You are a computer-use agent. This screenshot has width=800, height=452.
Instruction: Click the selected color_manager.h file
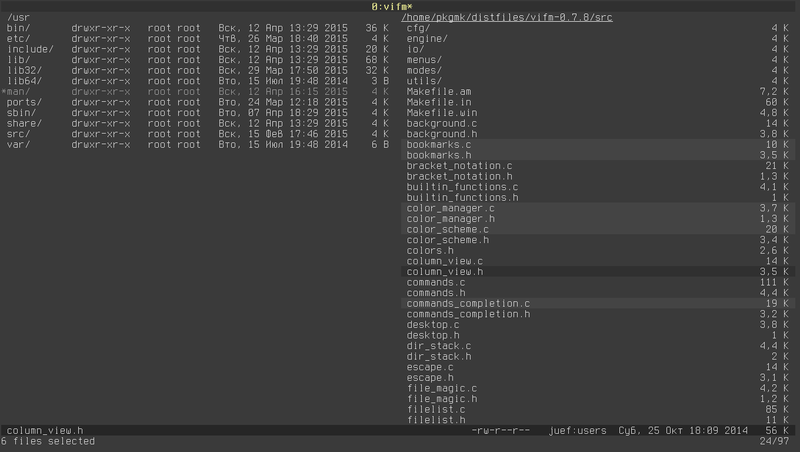point(598,219)
